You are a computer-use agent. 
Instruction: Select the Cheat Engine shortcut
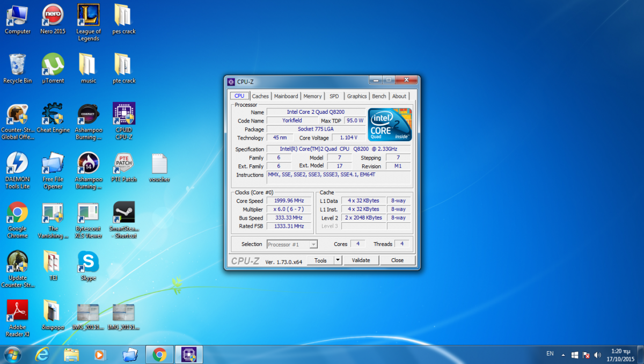click(53, 118)
